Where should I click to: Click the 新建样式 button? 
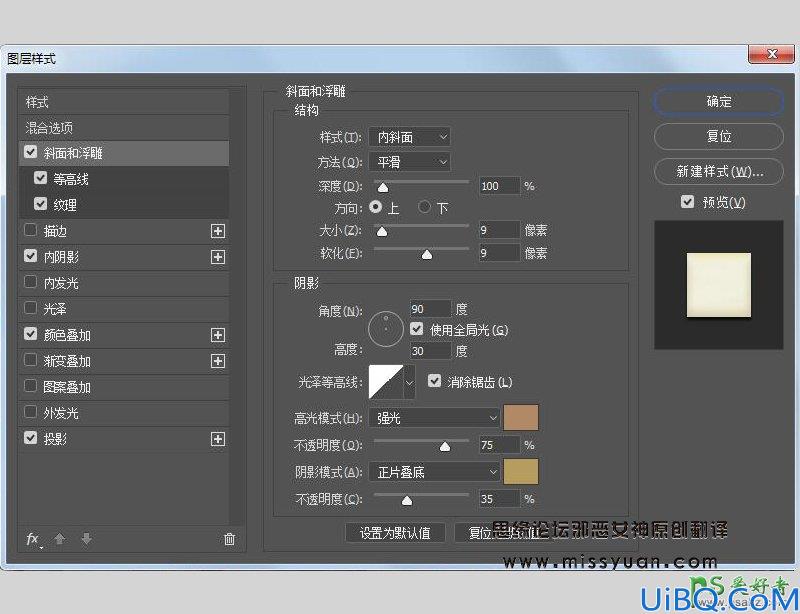[x=719, y=171]
